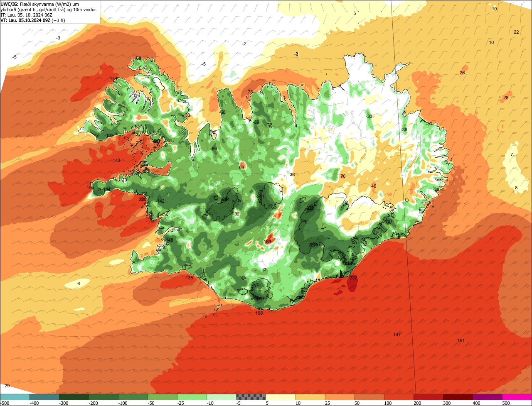Click the 'VT: Lau. 05.10.2024 09Z (+3 h)' line

pyautogui.click(x=32, y=20)
